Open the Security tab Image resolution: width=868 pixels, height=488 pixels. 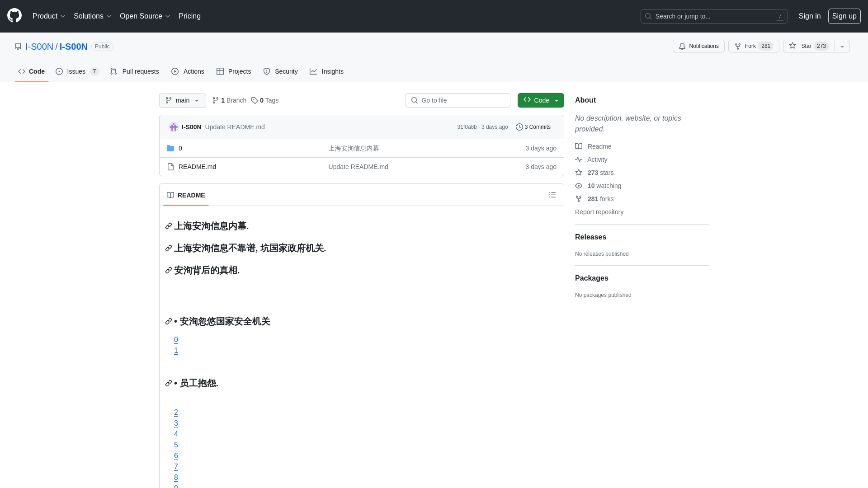click(x=280, y=71)
